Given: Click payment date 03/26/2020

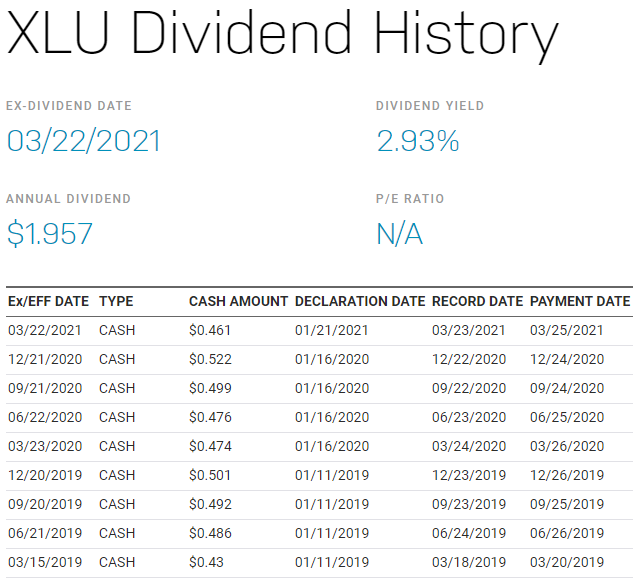Looking at the screenshot, I should [x=567, y=446].
